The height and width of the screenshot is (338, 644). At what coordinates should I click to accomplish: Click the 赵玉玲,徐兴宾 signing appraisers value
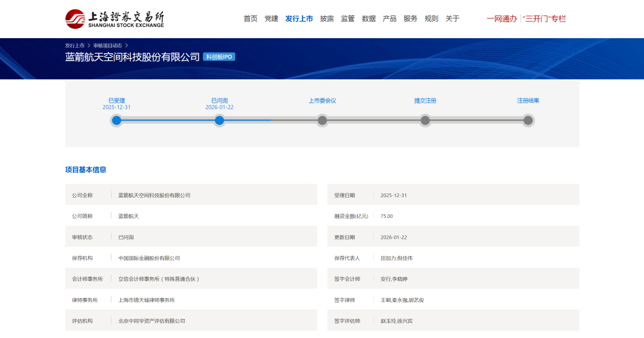[x=397, y=321]
